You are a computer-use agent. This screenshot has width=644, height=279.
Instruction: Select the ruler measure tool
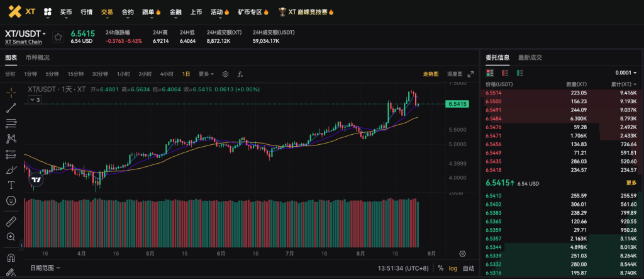[11, 222]
